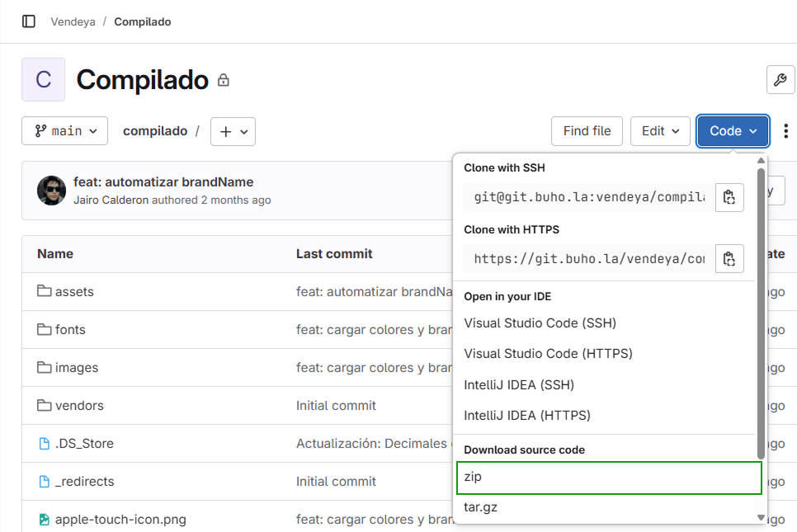Download source code as tar.gz
This screenshot has width=797, height=532.
[x=481, y=507]
